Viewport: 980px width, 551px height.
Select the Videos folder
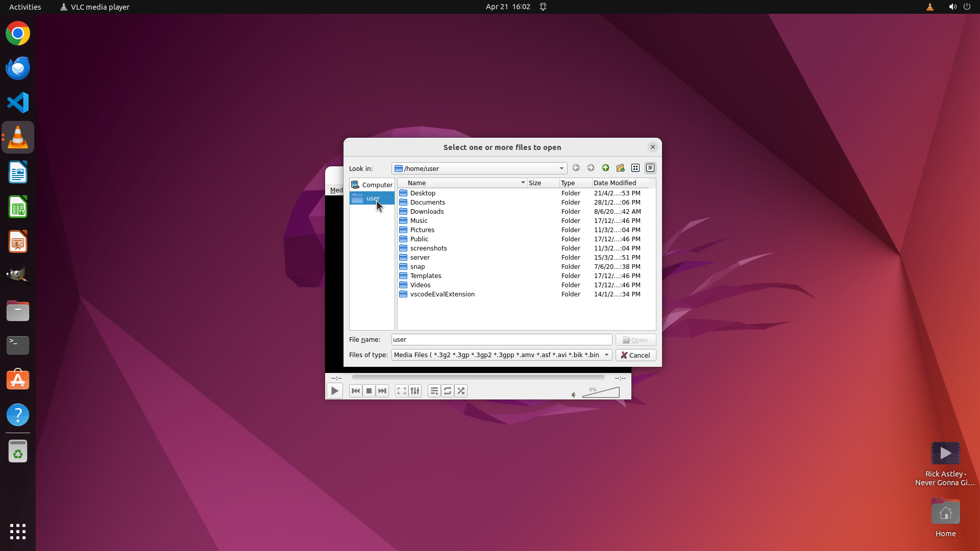(x=420, y=285)
